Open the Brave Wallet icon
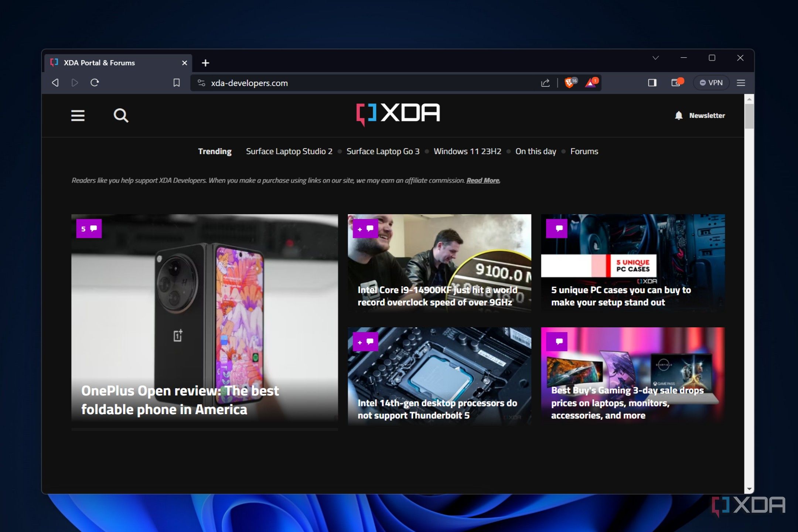798x532 pixels. [676, 82]
